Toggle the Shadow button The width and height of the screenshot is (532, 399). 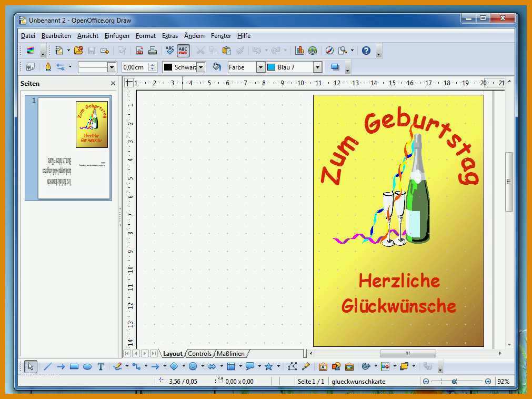335,67
